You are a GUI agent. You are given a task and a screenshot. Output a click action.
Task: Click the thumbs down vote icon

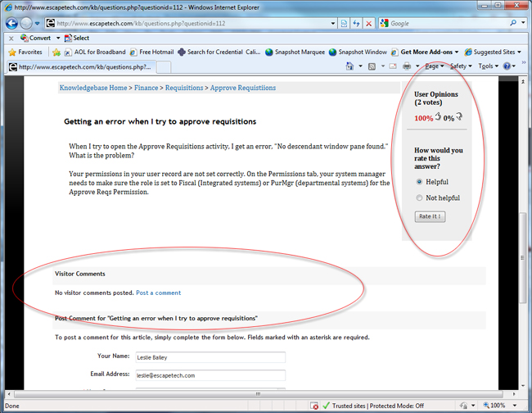pyautogui.click(x=459, y=116)
